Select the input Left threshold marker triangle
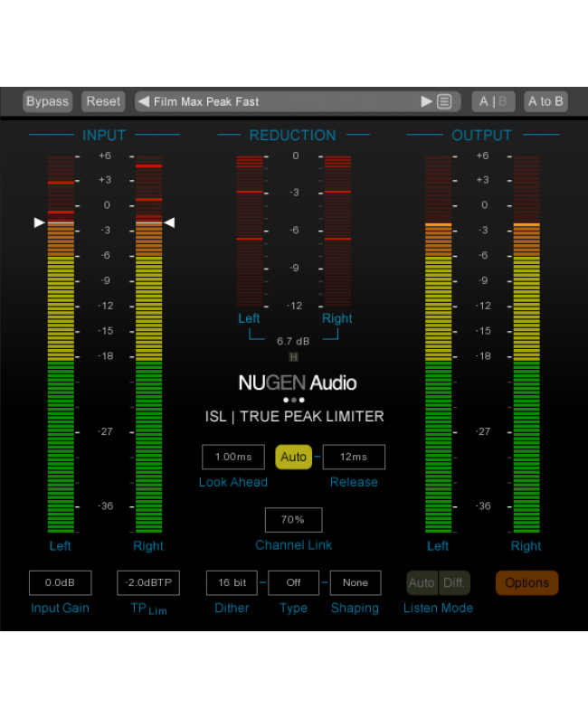 pyautogui.click(x=40, y=222)
